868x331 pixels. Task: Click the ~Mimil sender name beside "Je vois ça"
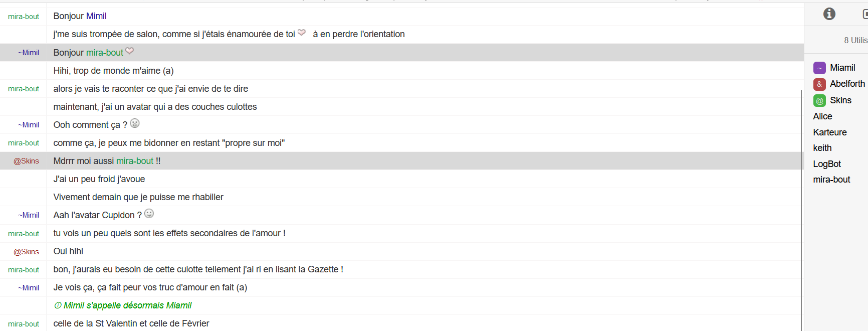coord(29,288)
